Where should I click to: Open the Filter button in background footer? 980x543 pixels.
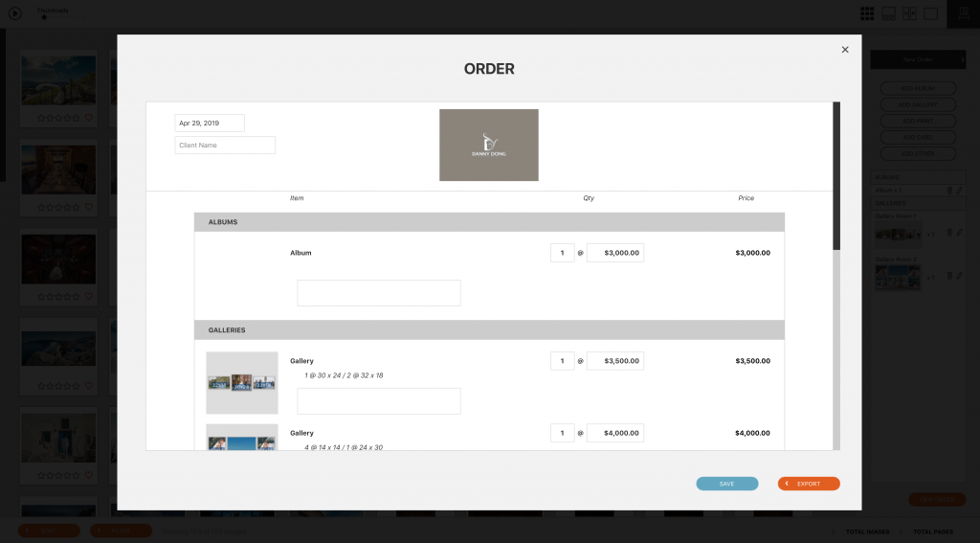(122, 531)
